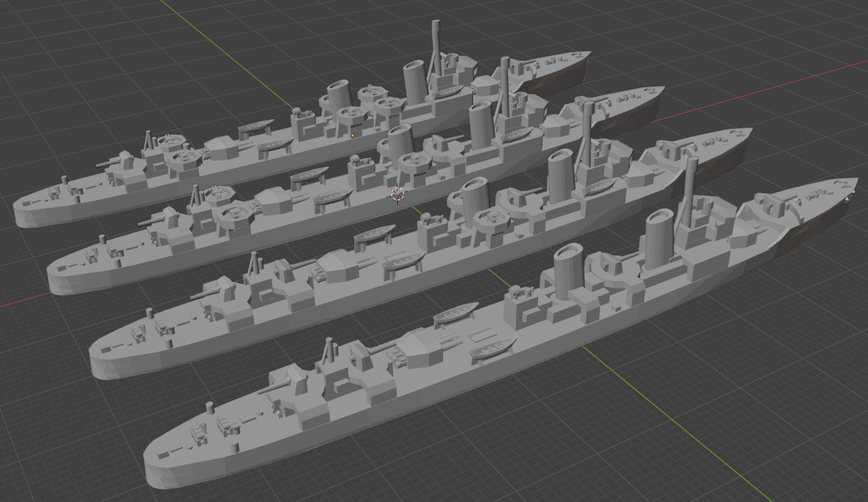Click the 3D cursor crosshair in viewport
This screenshot has height=502, width=868.
(x=397, y=194)
